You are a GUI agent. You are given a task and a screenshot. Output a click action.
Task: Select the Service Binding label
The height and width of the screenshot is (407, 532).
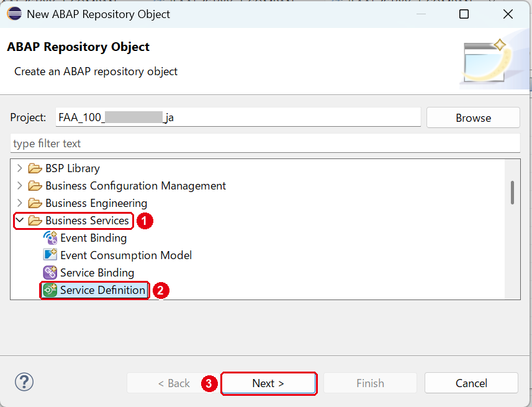click(x=97, y=272)
